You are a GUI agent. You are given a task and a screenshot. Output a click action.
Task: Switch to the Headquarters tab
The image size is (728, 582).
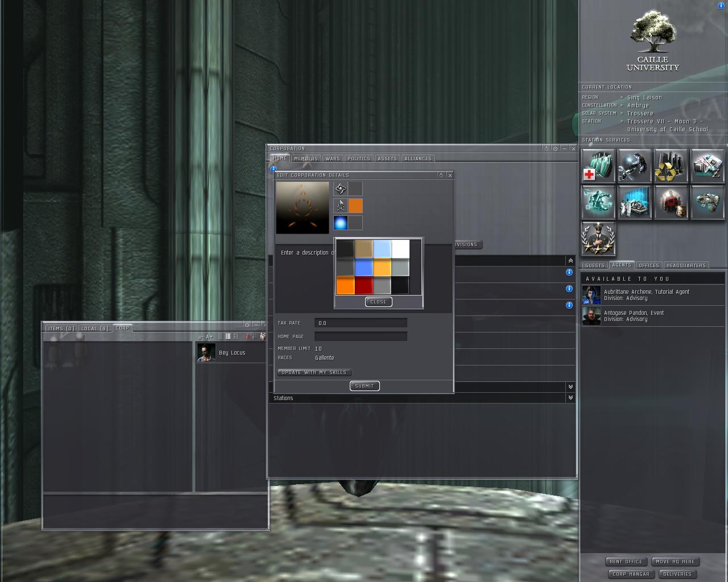click(x=686, y=265)
